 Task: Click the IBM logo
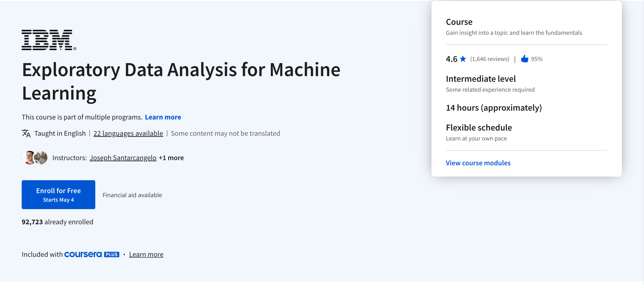(49, 40)
